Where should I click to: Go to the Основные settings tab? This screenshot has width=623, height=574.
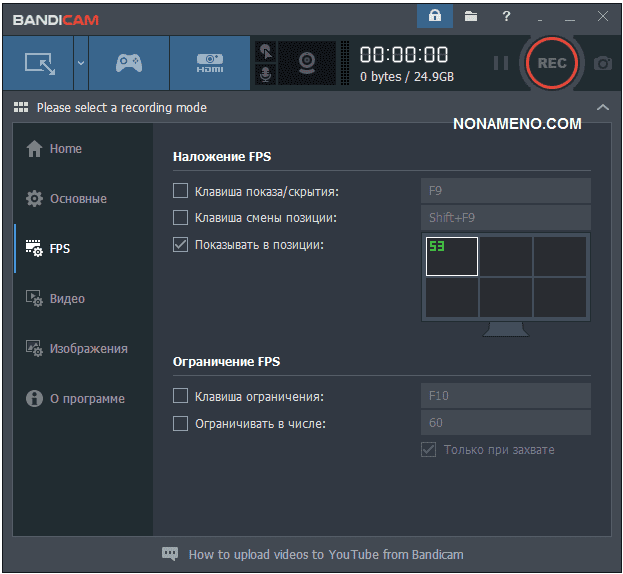77,198
